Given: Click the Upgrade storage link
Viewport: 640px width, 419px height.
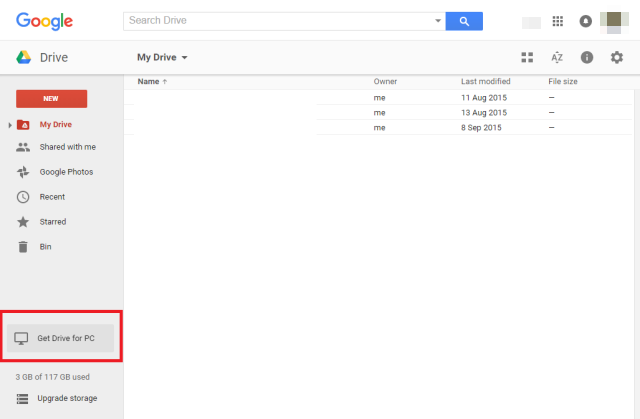Looking at the screenshot, I should tap(66, 398).
